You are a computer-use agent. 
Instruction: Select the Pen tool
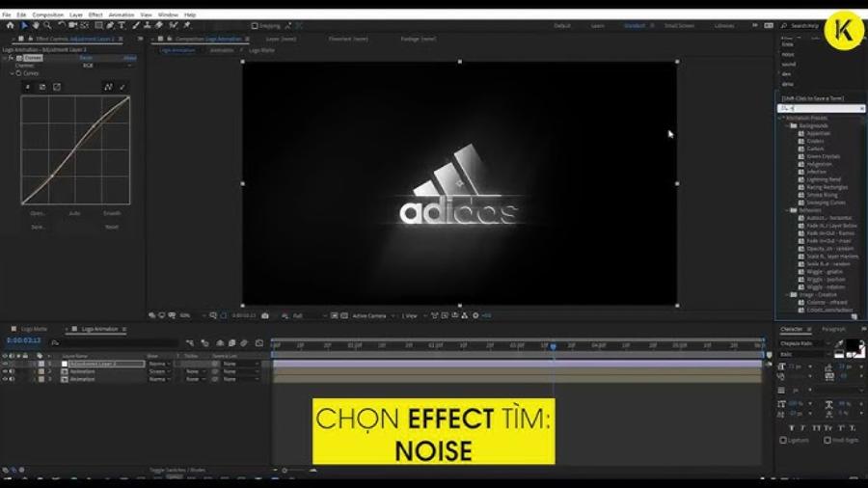pos(110,26)
